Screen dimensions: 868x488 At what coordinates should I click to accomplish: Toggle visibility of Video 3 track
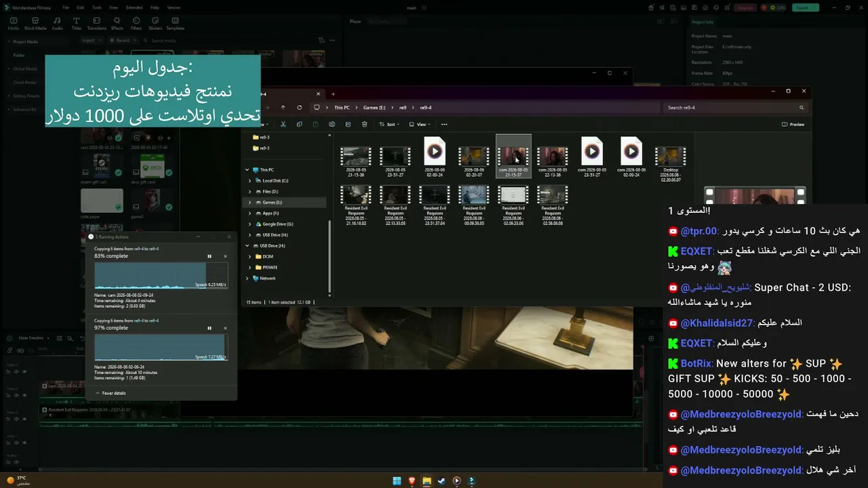tap(24, 395)
